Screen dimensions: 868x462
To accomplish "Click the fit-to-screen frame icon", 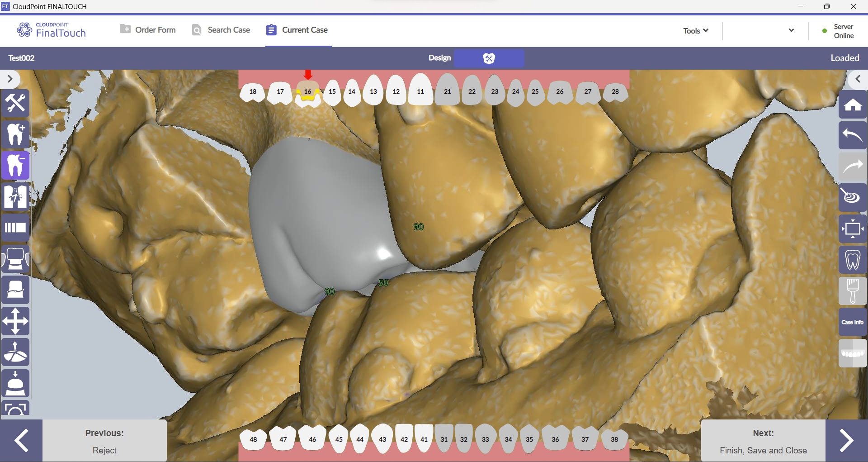I will click(x=853, y=229).
